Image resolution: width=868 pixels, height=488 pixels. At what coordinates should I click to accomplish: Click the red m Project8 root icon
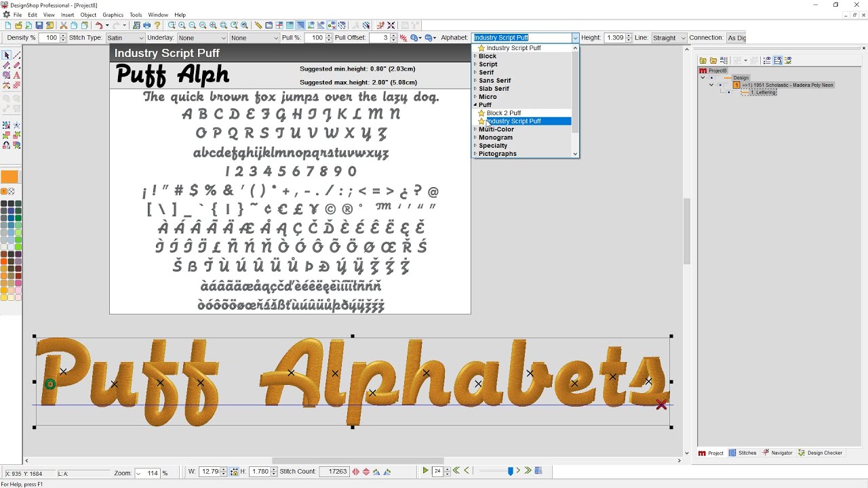[703, 70]
